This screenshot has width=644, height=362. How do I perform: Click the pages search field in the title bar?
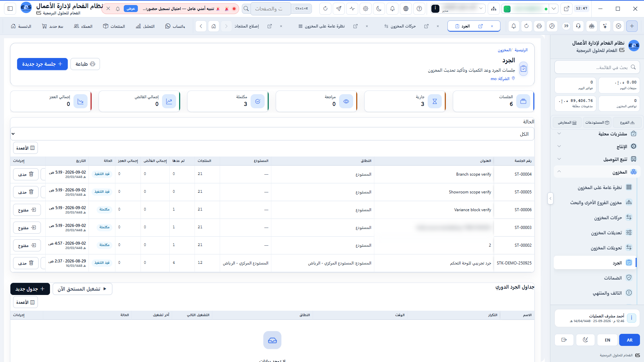[271, 9]
